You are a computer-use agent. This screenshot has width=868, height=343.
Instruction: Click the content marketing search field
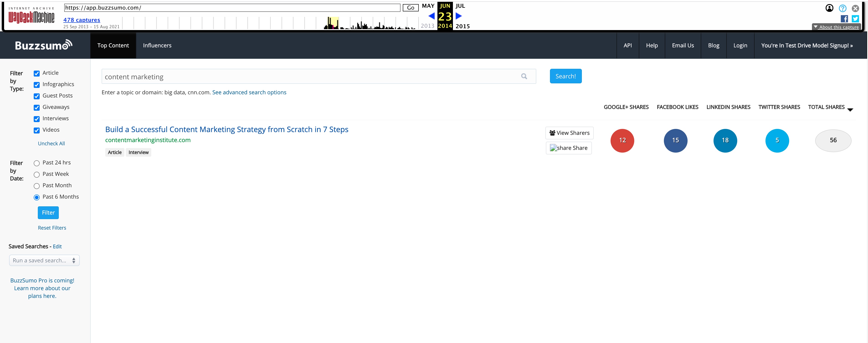coord(318,77)
